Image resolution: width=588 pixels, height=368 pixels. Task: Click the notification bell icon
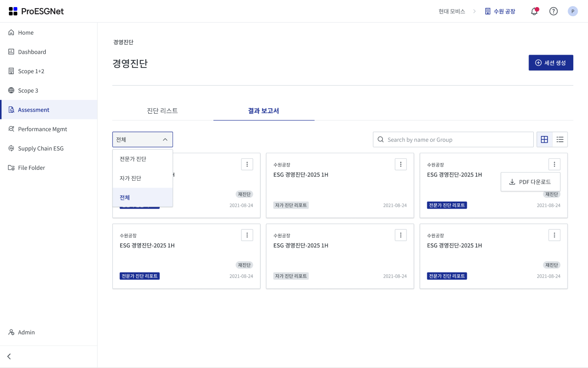coord(534,11)
